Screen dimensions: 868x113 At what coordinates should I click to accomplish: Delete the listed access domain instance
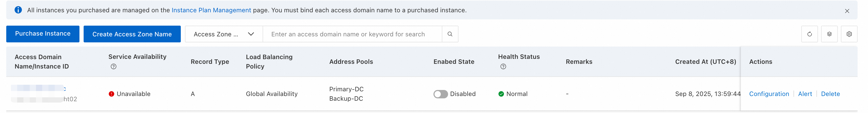pos(830,94)
